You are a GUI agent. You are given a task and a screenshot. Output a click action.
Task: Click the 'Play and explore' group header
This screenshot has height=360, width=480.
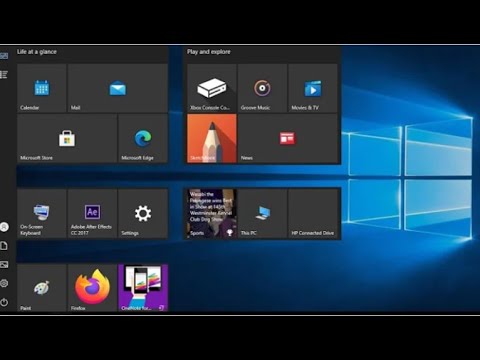[209, 52]
